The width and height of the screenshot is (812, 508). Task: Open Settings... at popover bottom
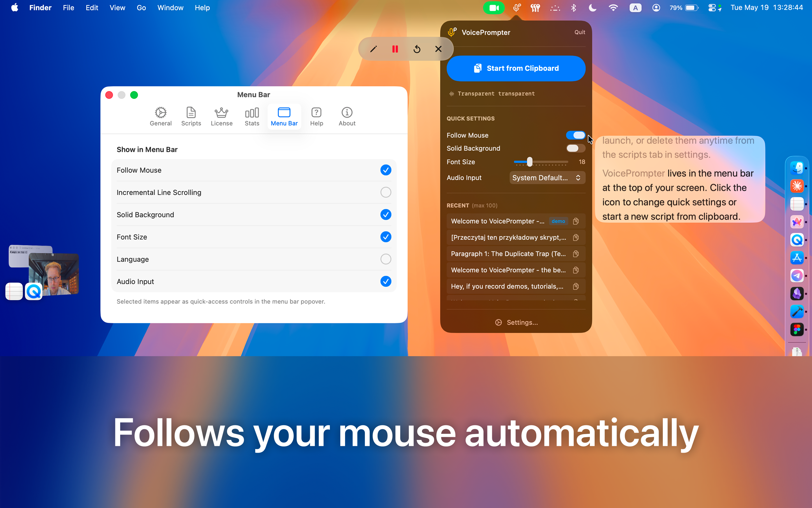(516, 323)
